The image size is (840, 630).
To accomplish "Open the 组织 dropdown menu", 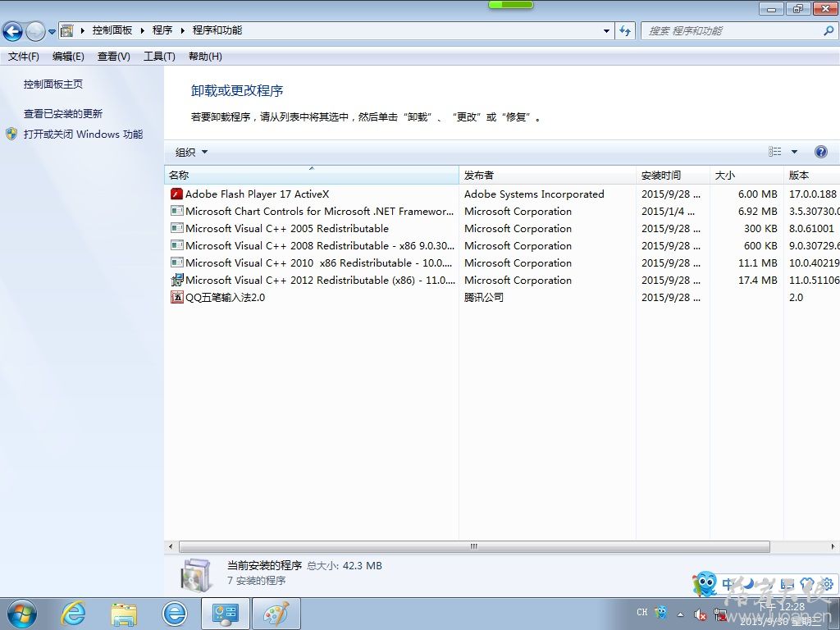I will click(x=191, y=152).
